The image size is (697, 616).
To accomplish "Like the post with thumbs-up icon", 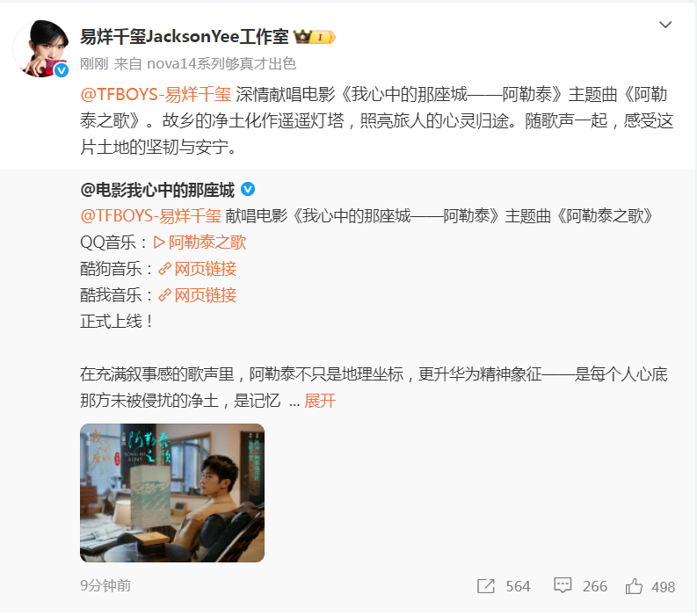I will coord(634,586).
